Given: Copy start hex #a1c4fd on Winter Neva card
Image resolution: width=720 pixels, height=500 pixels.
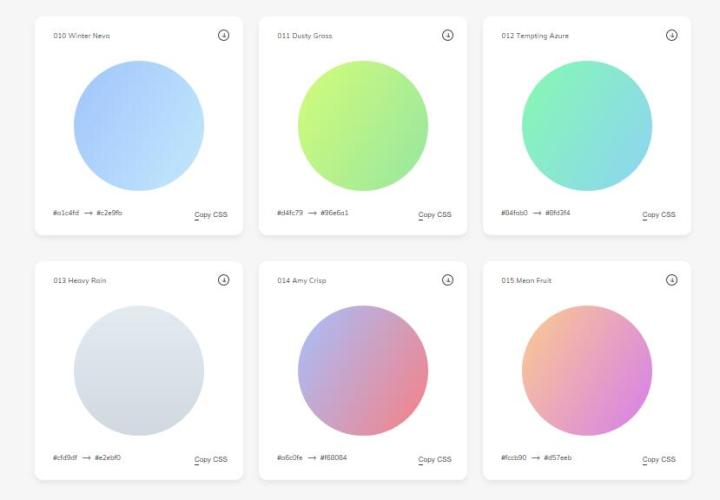Looking at the screenshot, I should pos(66,213).
